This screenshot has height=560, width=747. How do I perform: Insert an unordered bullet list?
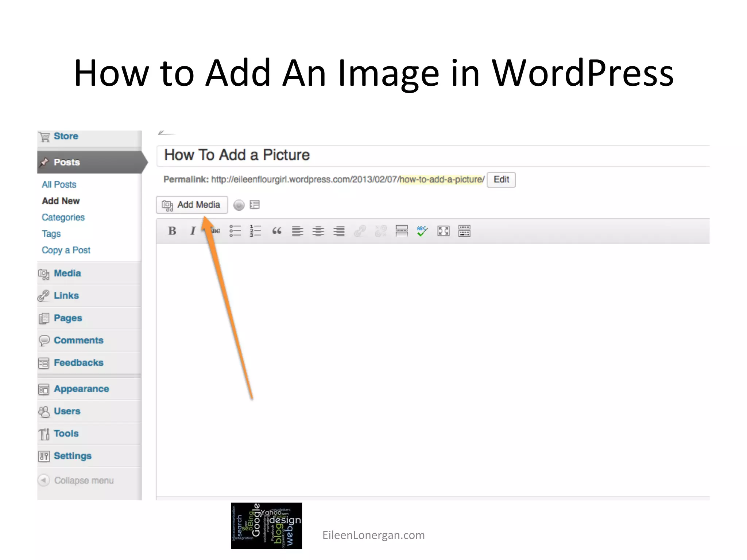point(235,231)
